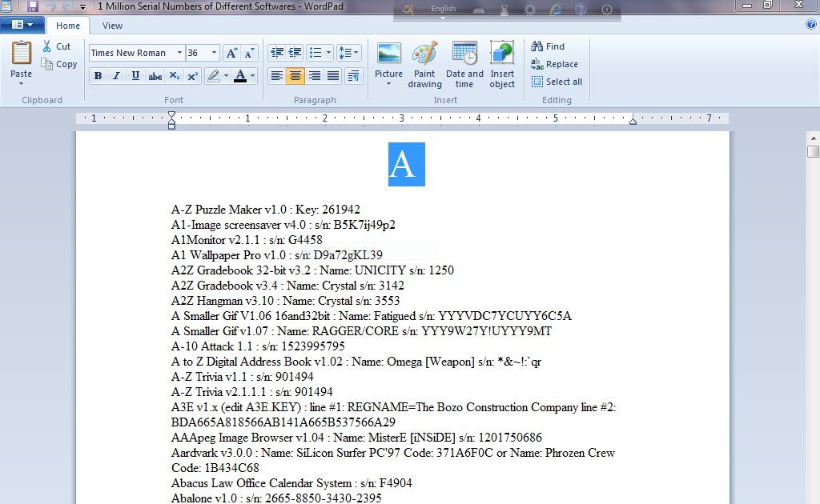The width and height of the screenshot is (820, 504).
Task: Click the highlighted letter A heading
Action: (x=406, y=164)
